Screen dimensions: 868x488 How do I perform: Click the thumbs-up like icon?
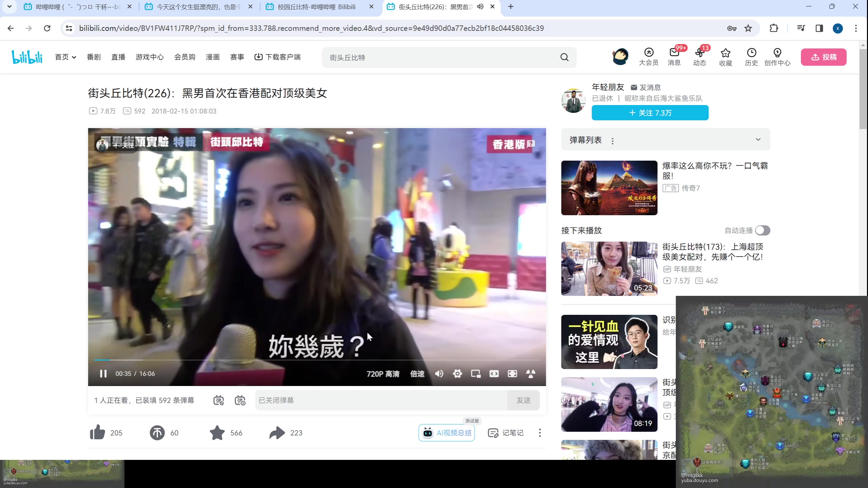pyautogui.click(x=97, y=432)
